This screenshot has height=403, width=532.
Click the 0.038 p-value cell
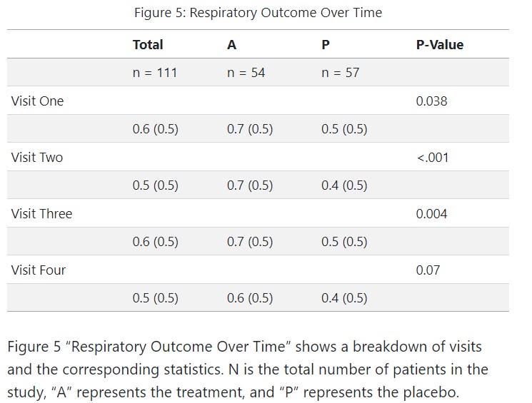point(431,101)
